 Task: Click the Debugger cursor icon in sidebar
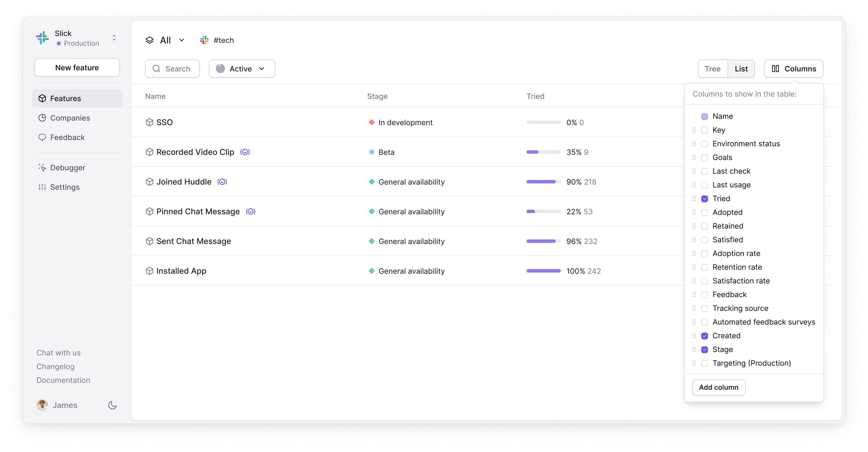click(42, 167)
